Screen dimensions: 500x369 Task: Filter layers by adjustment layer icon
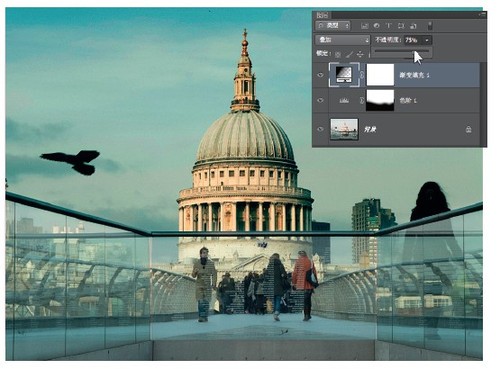[377, 26]
